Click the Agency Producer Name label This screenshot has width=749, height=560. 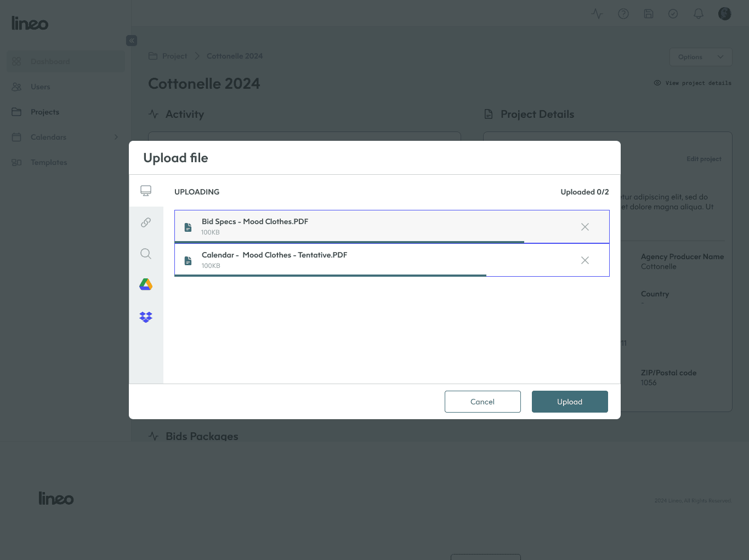coord(682,256)
